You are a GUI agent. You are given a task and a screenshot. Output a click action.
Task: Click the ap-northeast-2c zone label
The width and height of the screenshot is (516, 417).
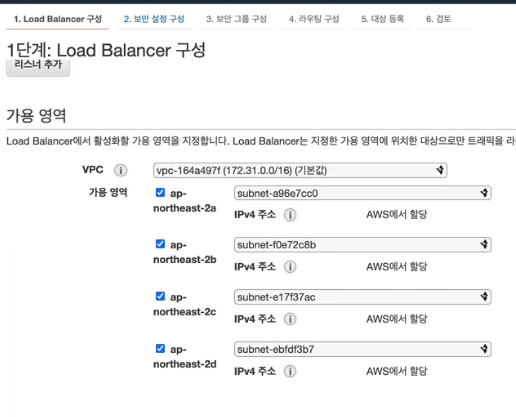[184, 304]
